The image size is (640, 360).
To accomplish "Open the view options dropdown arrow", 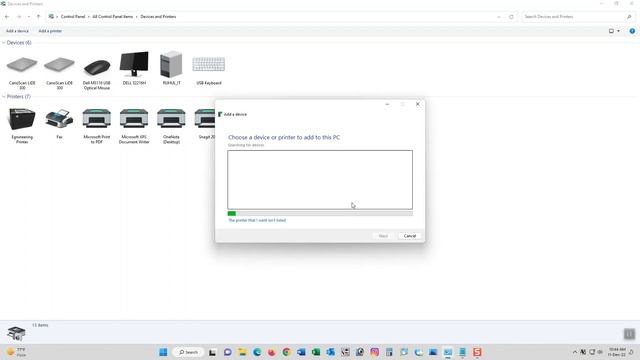I will [x=618, y=31].
